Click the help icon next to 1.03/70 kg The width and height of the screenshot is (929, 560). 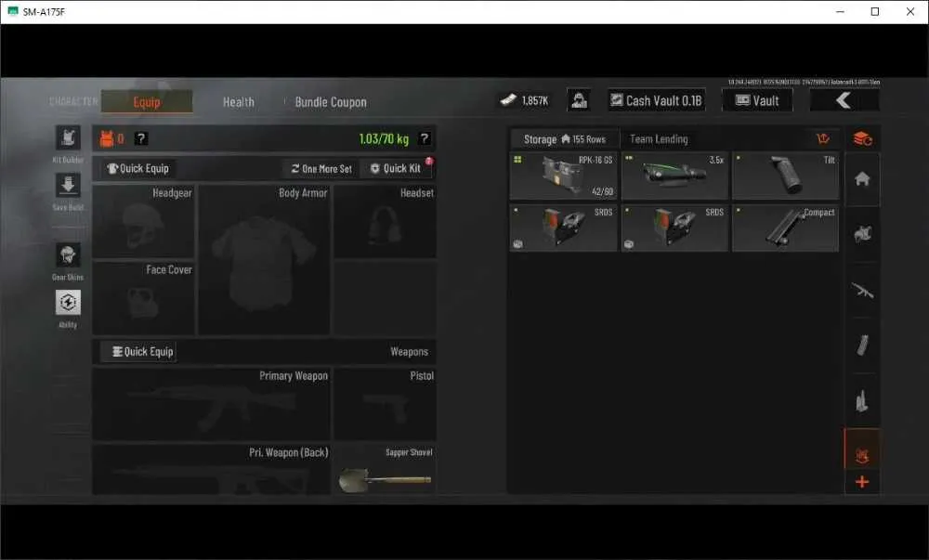(x=425, y=138)
